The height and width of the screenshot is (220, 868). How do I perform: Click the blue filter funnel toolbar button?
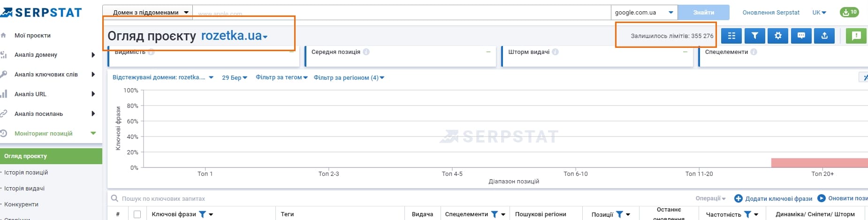click(754, 36)
